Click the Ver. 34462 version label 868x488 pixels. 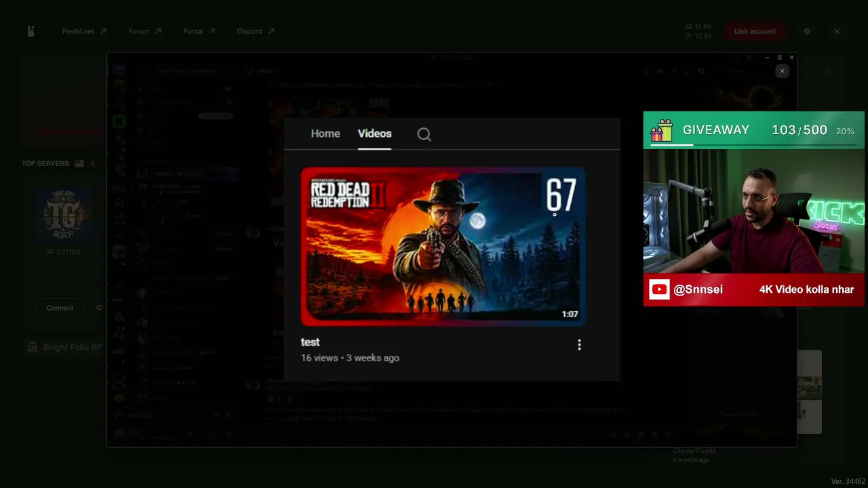(x=848, y=481)
